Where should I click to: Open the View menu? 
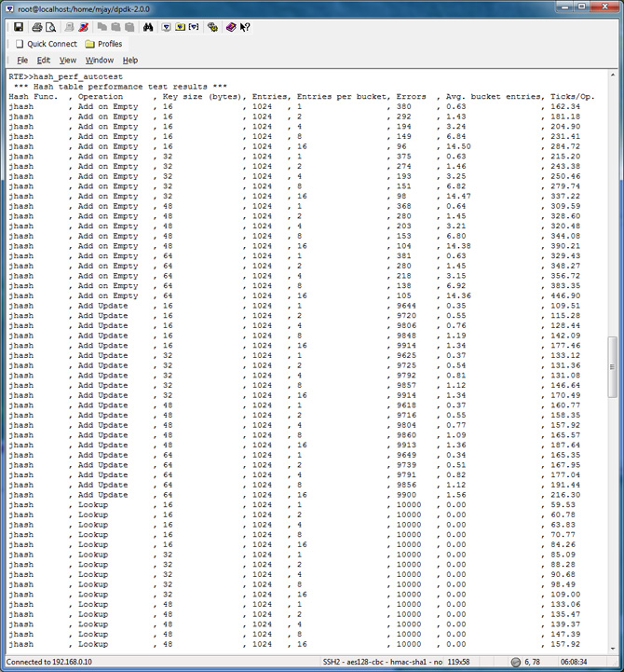pos(68,61)
